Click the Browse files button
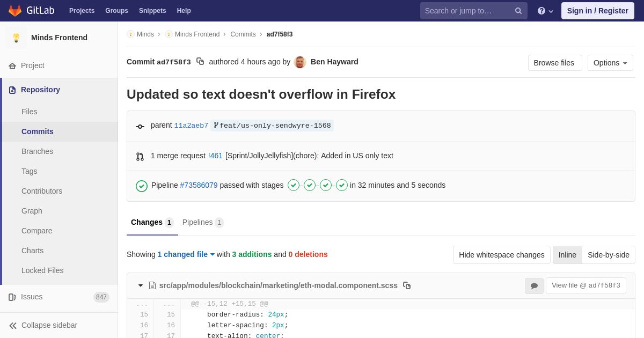644x338 pixels. tap(554, 63)
